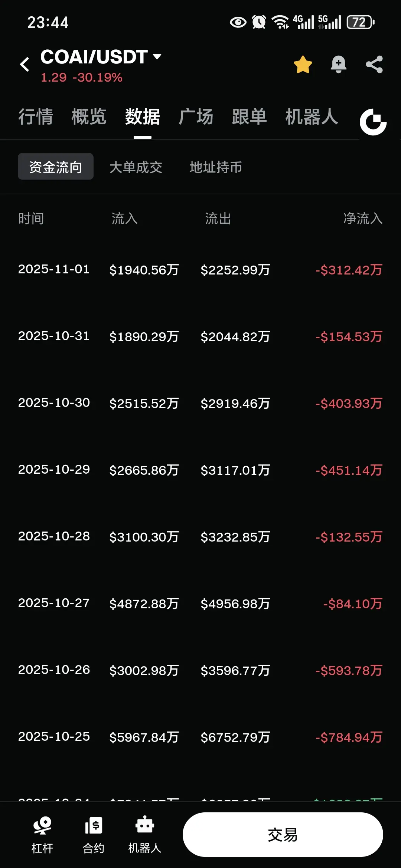Tap the 净流入 column header
The height and width of the screenshot is (868, 401).
coord(363,218)
